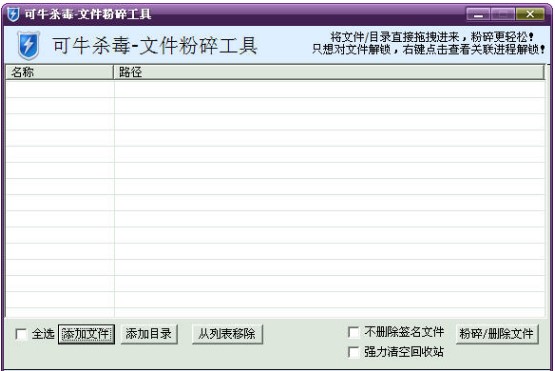The image size is (555, 371).
Task: Sort by the 名称 column header
Action: tap(59, 72)
